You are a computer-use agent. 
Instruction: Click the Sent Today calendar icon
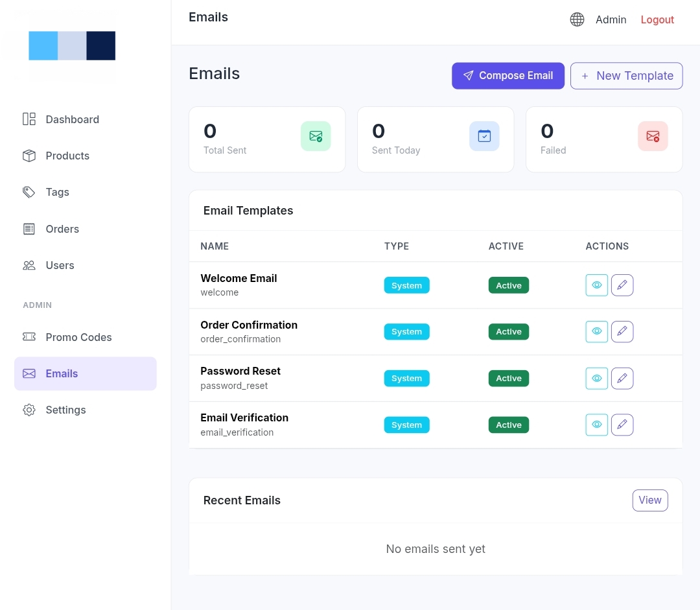click(484, 136)
